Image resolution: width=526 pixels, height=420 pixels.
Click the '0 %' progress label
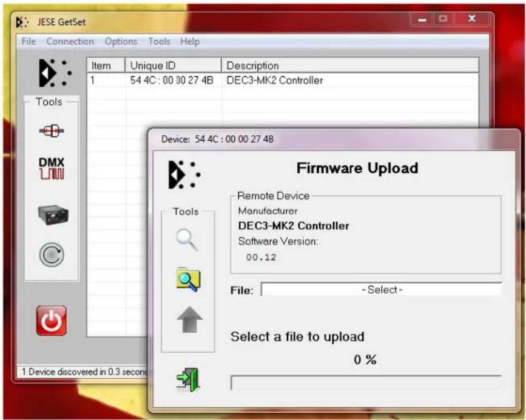pyautogui.click(x=365, y=359)
